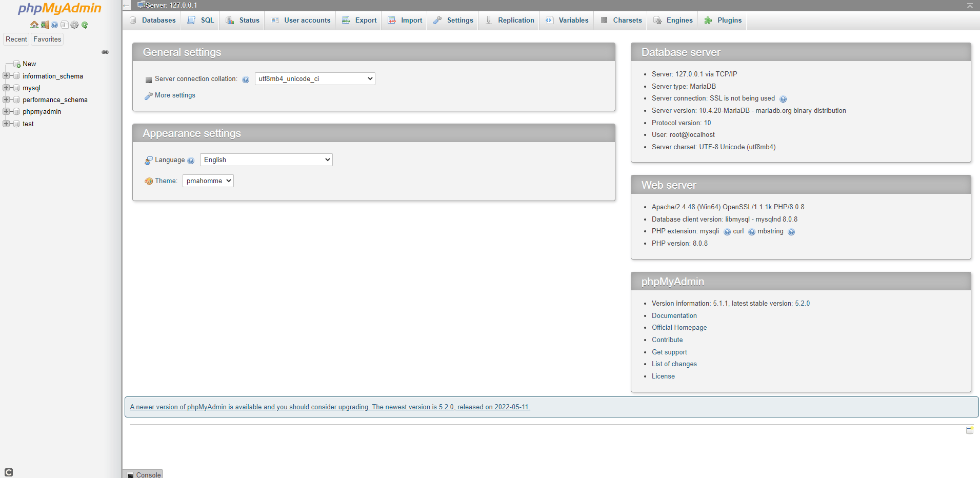Click the Server: 127.0.0.1 breadcrumb
Screen dimensions: 980x478
(x=171, y=6)
